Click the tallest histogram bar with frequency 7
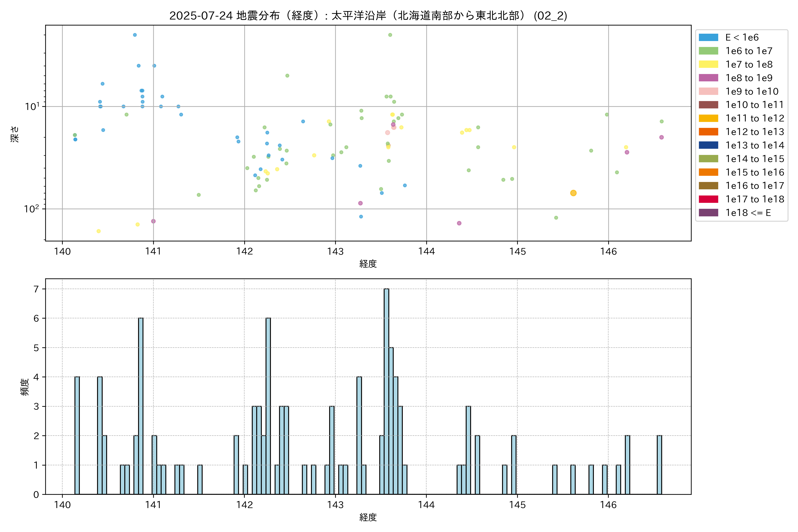 386,391
